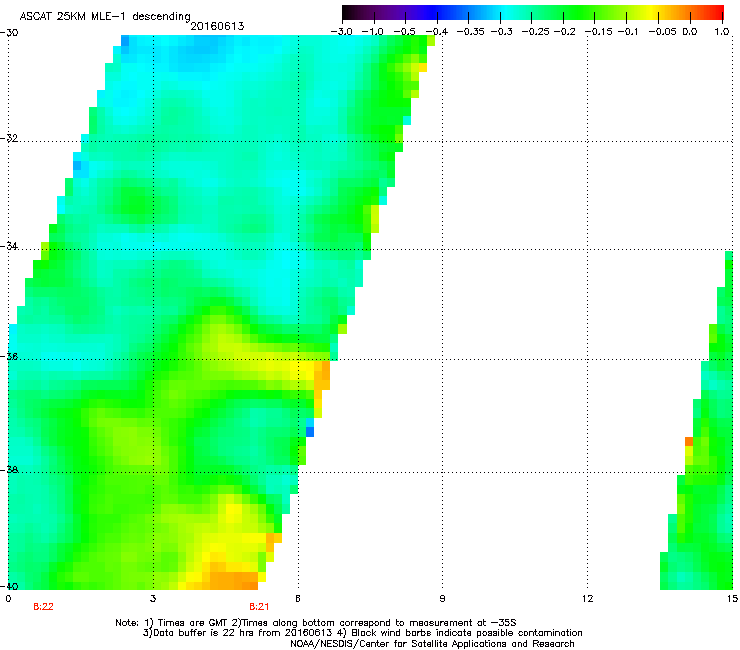This screenshot has height=650, width=740.
Task: Click the colorbar label -1.0
Action: pyautogui.click(x=373, y=32)
